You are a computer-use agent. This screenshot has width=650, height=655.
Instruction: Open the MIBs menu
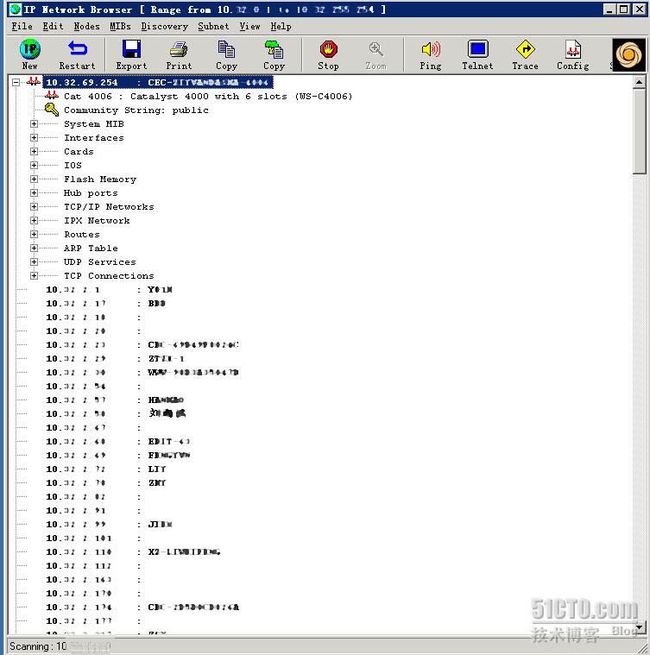click(120, 26)
